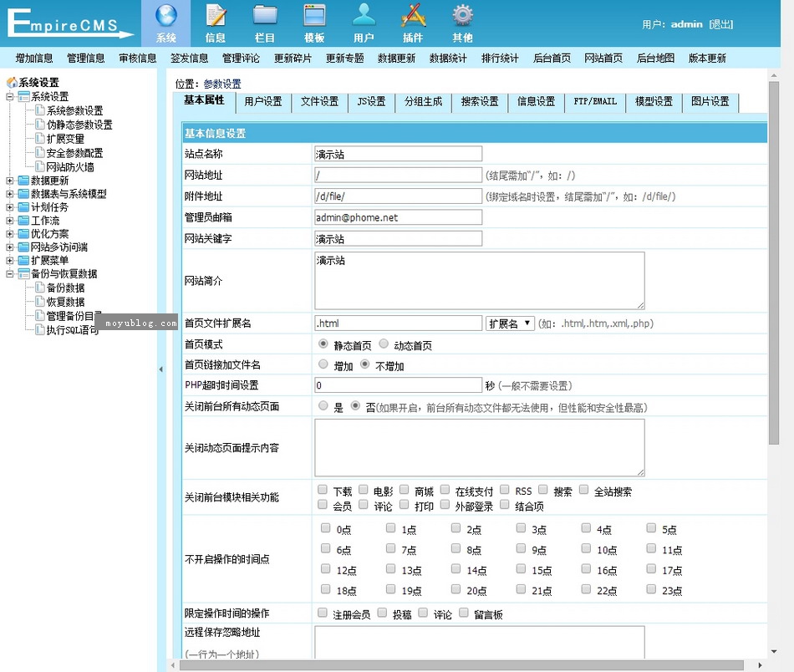
Task: Open the 用户 person icon
Action: pyautogui.click(x=364, y=16)
